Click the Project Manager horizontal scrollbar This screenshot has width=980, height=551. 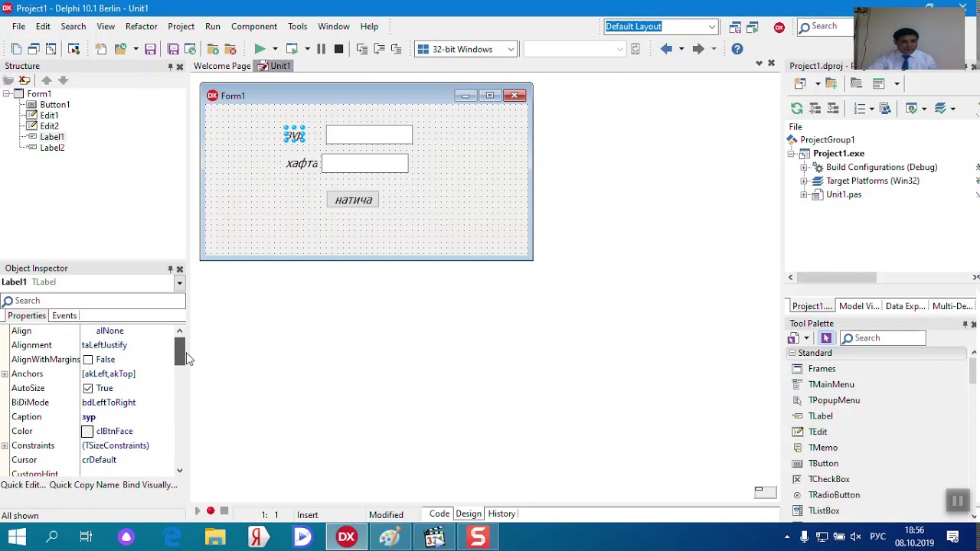coord(837,278)
